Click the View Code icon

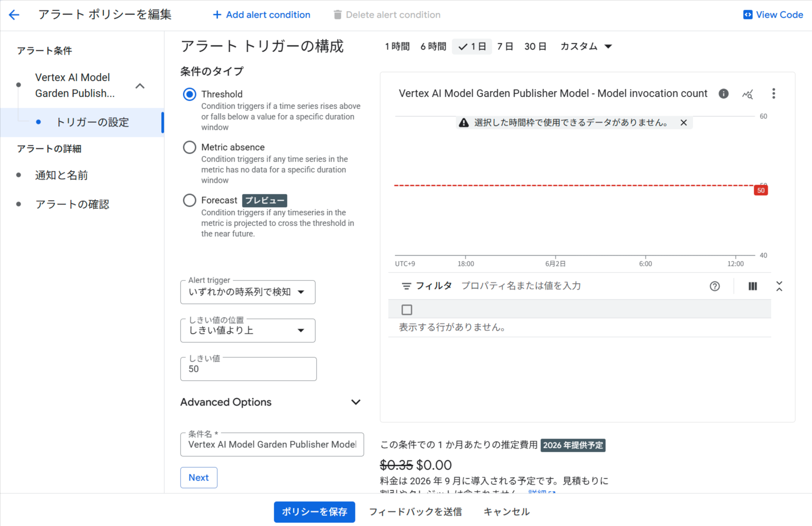pyautogui.click(x=748, y=15)
